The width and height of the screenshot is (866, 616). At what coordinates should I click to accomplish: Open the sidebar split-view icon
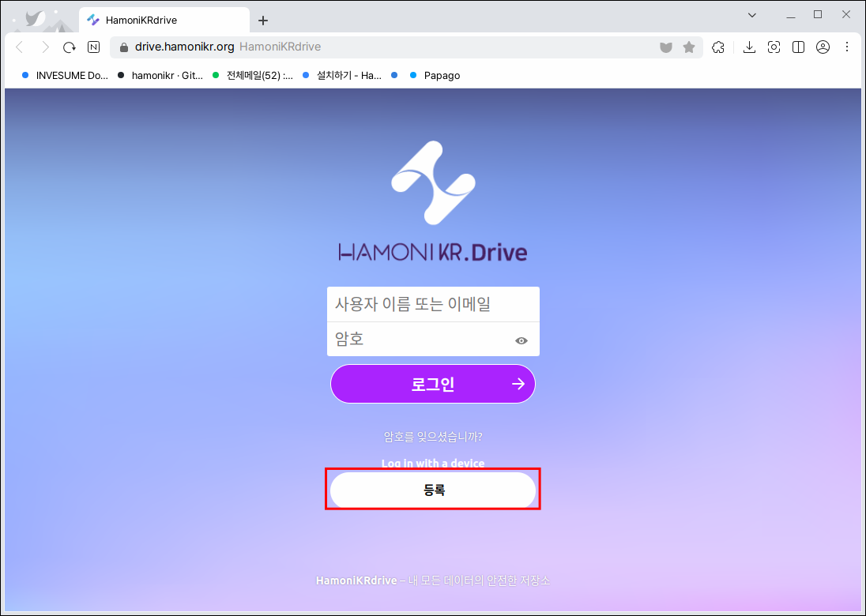pyautogui.click(x=798, y=47)
